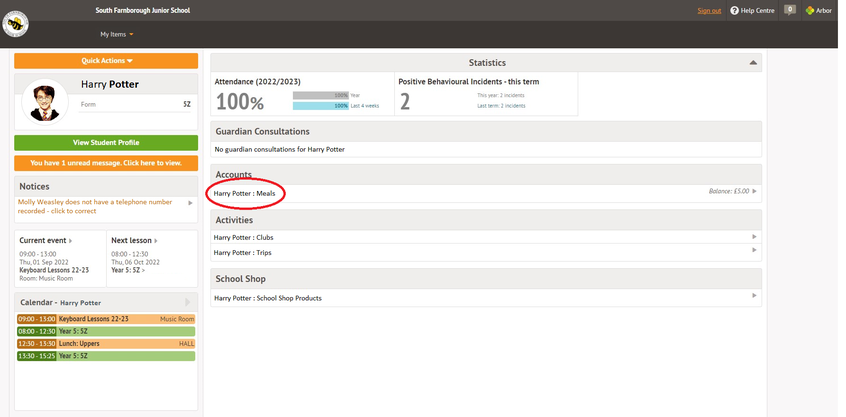Expand the Quick Actions dropdown
The height and width of the screenshot is (417, 846).
106,61
